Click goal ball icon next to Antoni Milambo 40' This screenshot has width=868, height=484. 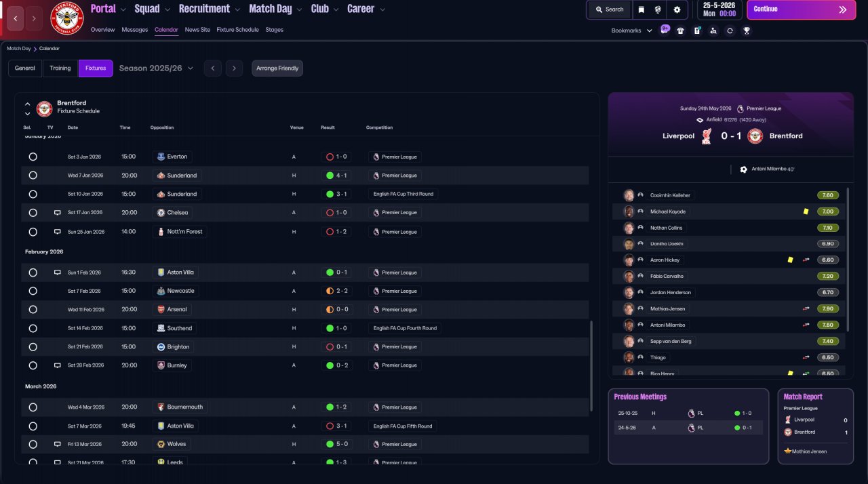tap(743, 169)
